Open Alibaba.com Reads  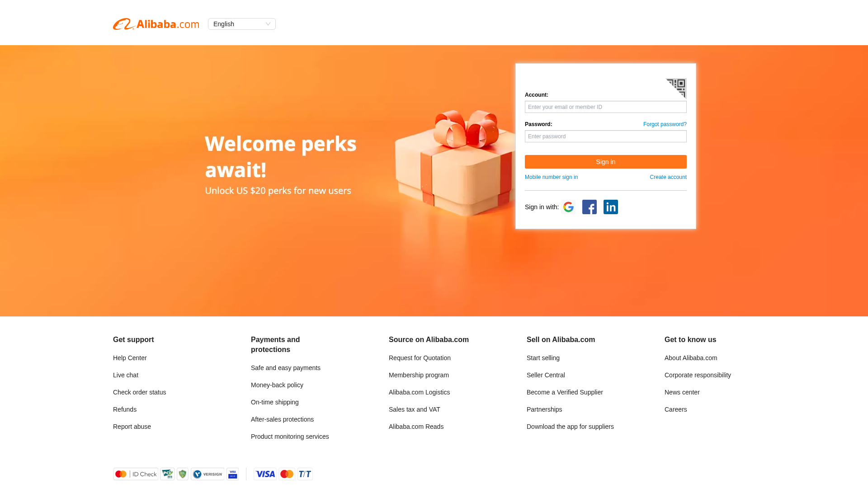click(x=416, y=427)
